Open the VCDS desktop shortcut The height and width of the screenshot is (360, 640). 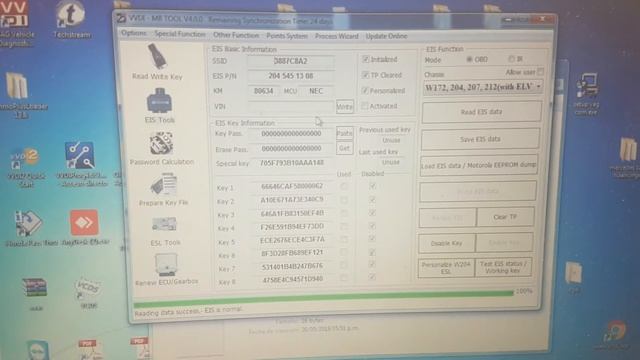tap(88, 293)
